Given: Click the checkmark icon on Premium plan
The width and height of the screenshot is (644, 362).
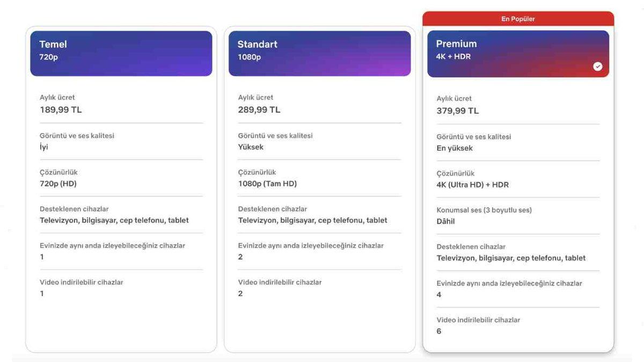Looking at the screenshot, I should tap(597, 66).
